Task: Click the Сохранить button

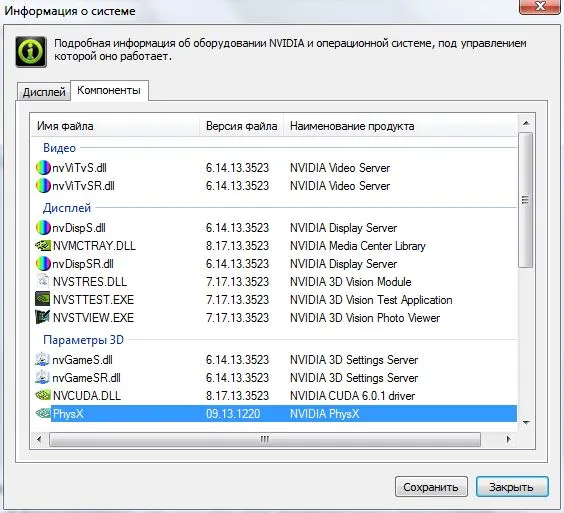Action: (x=431, y=487)
